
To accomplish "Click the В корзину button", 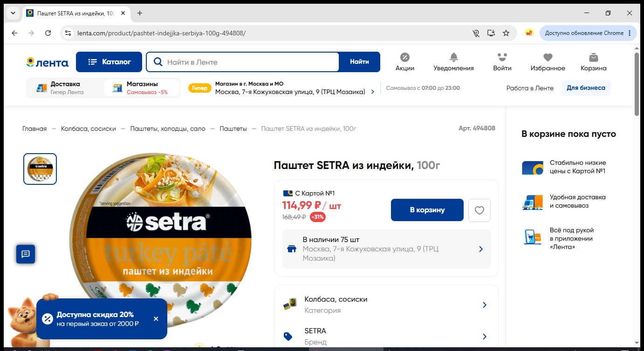I will [x=427, y=210].
